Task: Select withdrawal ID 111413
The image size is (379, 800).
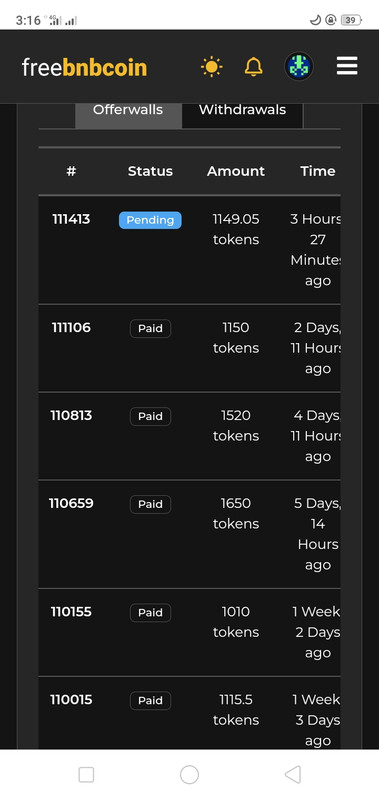Action: coord(71,219)
